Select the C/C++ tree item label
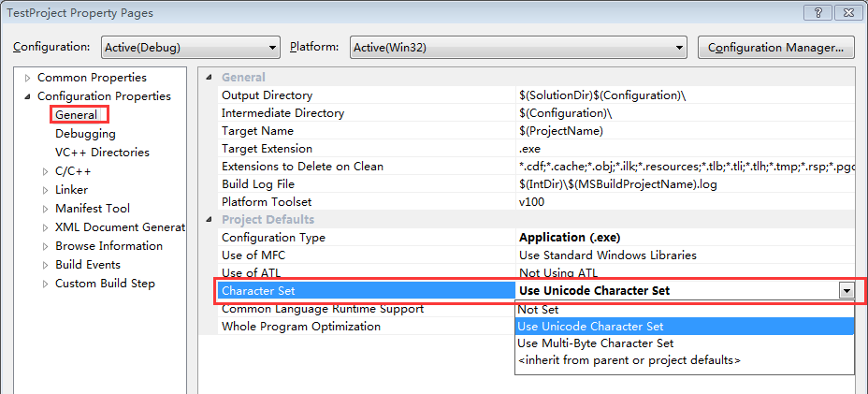Viewport: 868px width, 394px height. pyautogui.click(x=73, y=171)
